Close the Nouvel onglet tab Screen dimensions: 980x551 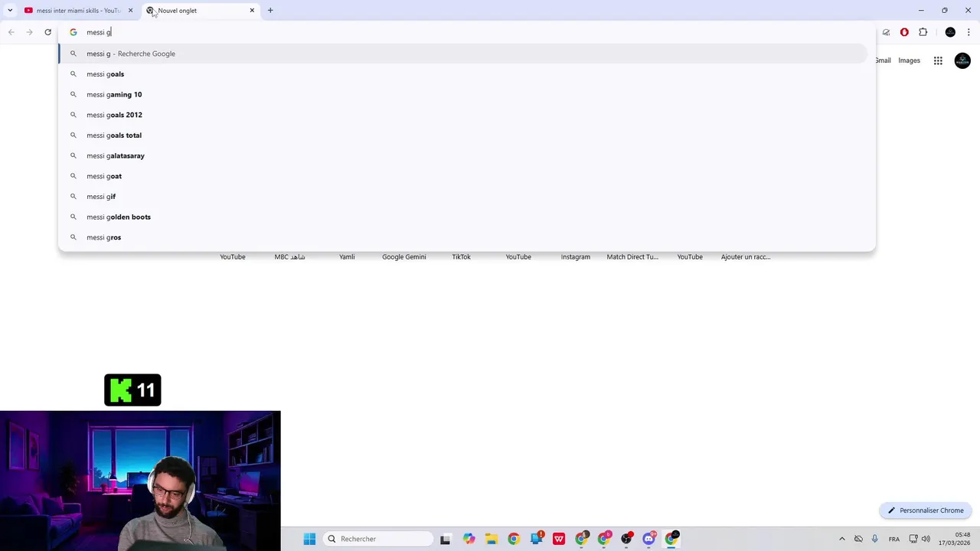[252, 11]
